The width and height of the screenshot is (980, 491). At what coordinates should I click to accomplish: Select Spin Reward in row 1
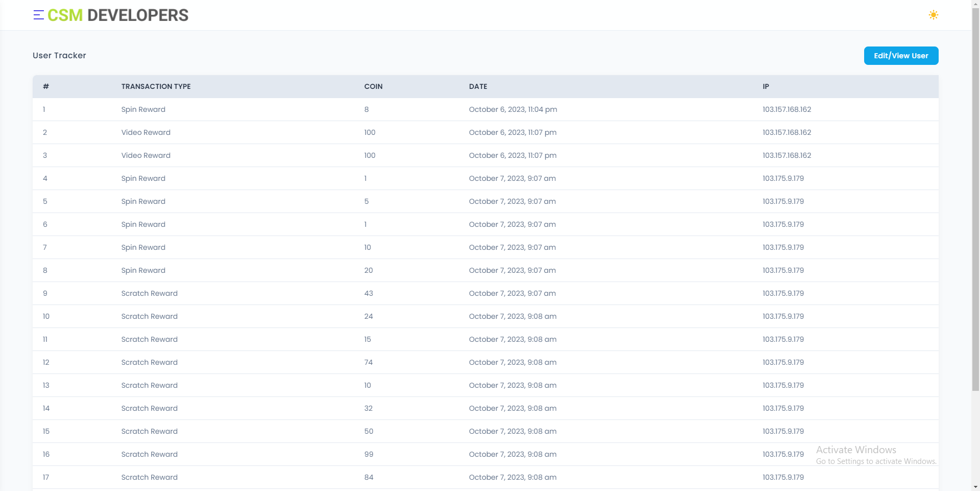coord(143,109)
